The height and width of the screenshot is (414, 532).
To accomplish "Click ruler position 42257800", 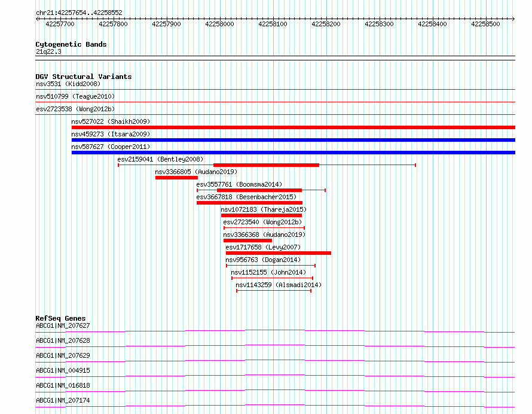I will pyautogui.click(x=114, y=24).
